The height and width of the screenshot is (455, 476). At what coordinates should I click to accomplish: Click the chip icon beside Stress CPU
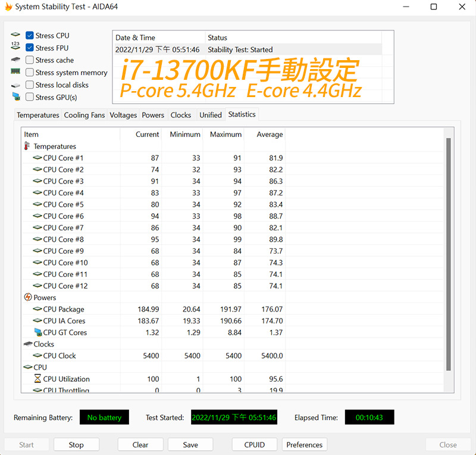pos(15,35)
